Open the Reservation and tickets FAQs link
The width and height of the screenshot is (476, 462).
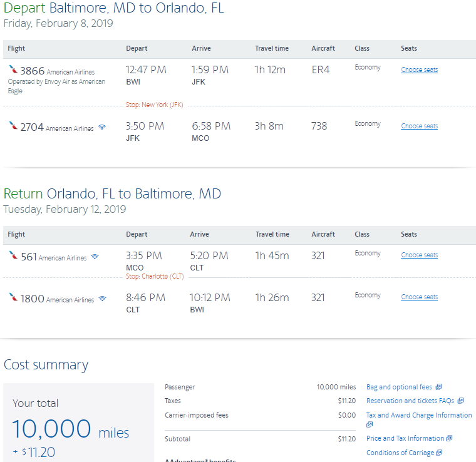point(410,401)
